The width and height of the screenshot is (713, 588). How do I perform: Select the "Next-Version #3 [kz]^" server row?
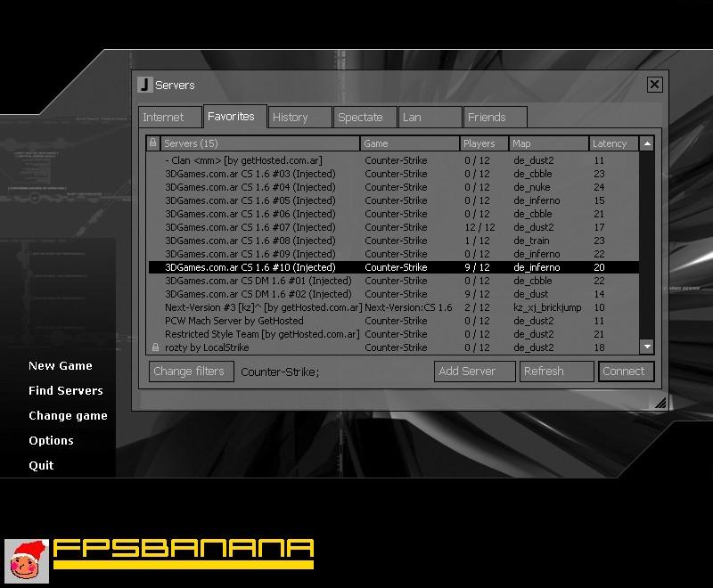coord(394,307)
